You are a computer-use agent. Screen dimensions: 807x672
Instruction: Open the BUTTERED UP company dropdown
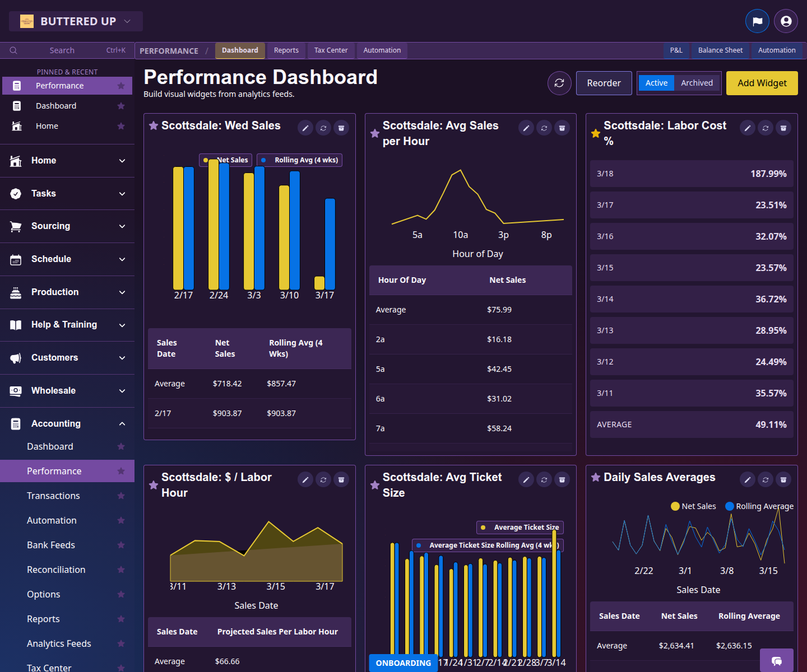pyautogui.click(x=76, y=21)
